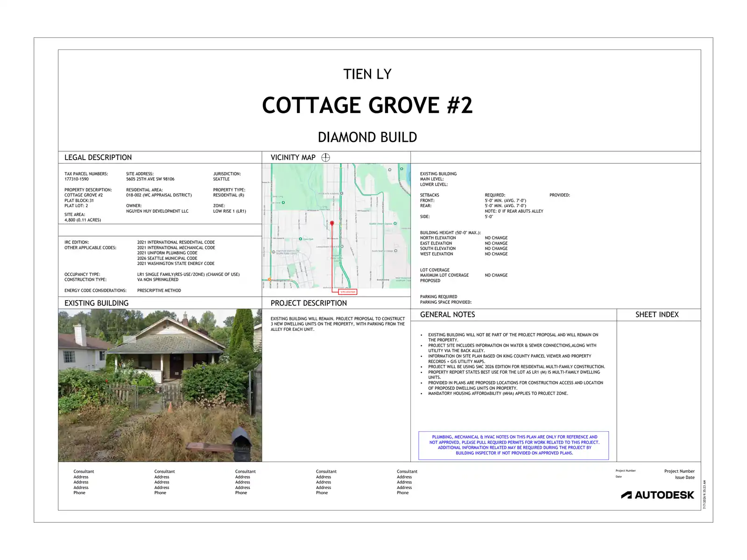Click the TIEN LY heading
This screenshot has height=560, width=747.
(x=367, y=74)
